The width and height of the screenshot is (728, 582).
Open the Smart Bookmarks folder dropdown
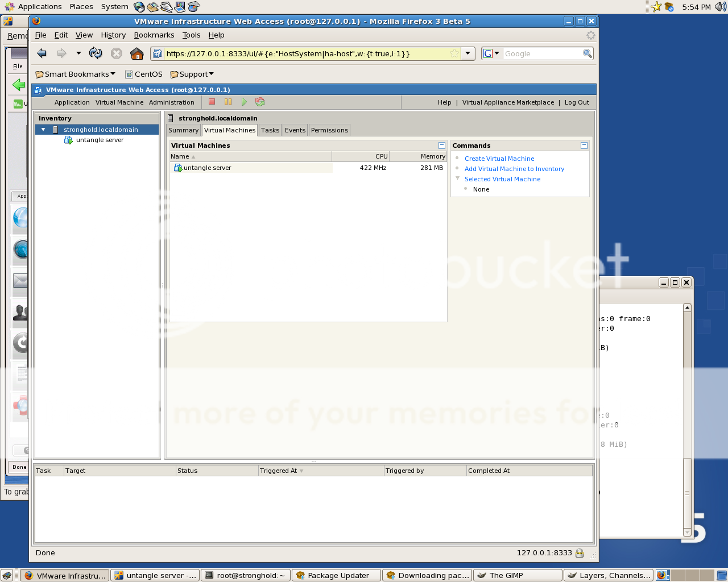tap(75, 74)
